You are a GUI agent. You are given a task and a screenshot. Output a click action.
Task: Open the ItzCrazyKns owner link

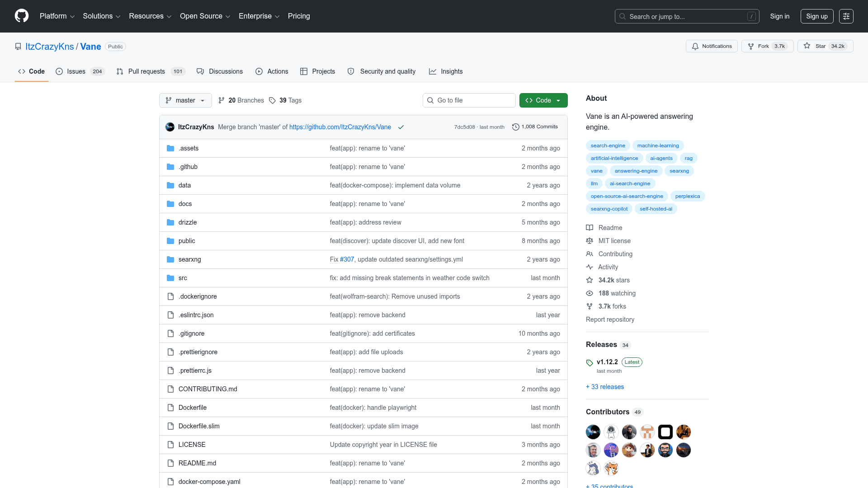click(x=50, y=47)
